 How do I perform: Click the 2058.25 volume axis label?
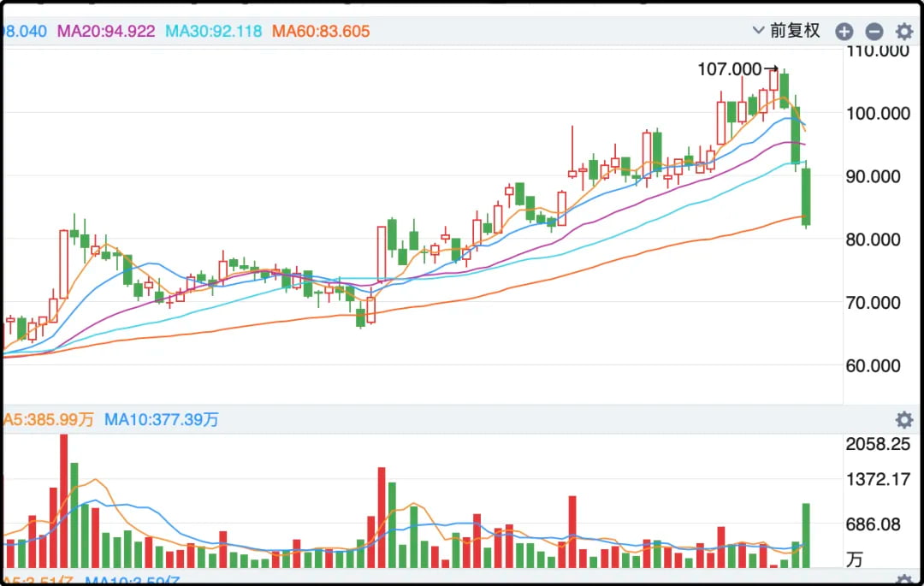[x=878, y=444]
